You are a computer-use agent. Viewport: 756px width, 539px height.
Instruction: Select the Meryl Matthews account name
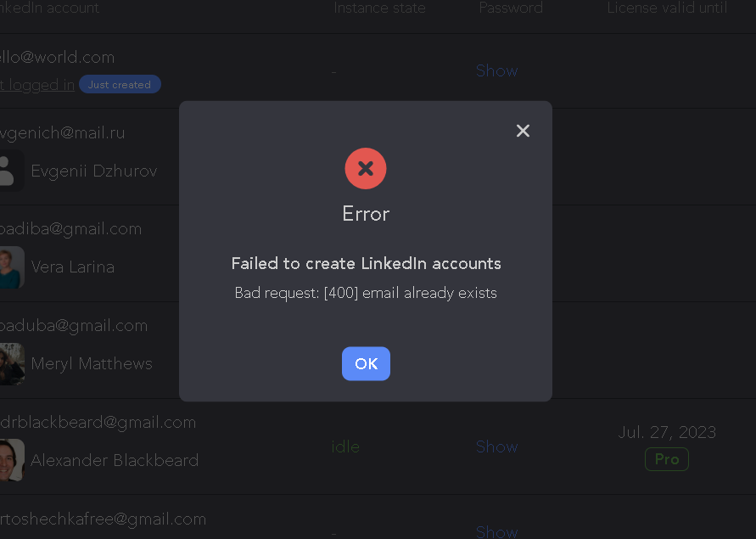(92, 364)
